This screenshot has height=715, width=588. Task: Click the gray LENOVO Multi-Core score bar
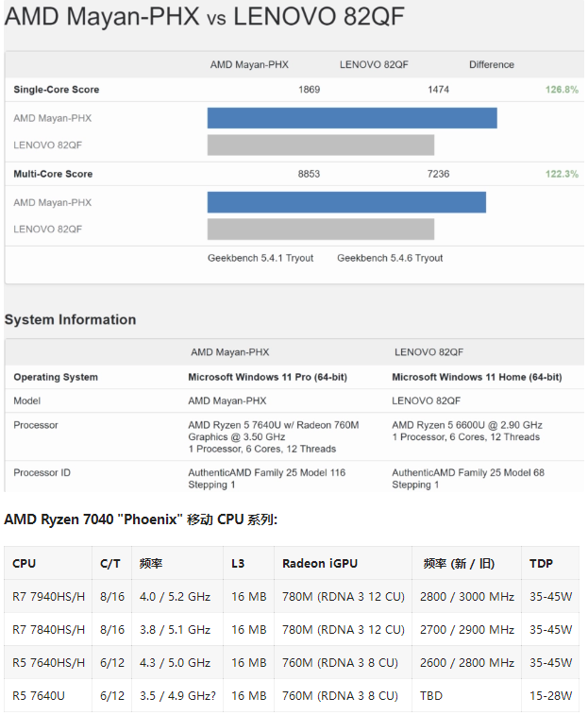(320, 230)
